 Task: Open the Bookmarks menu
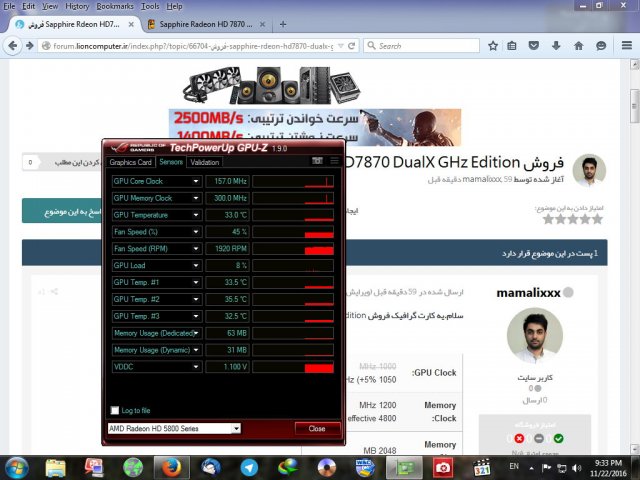coord(114,6)
